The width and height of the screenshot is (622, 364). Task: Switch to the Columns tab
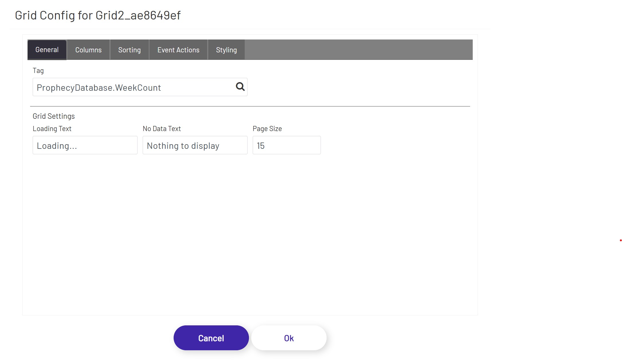click(x=88, y=50)
